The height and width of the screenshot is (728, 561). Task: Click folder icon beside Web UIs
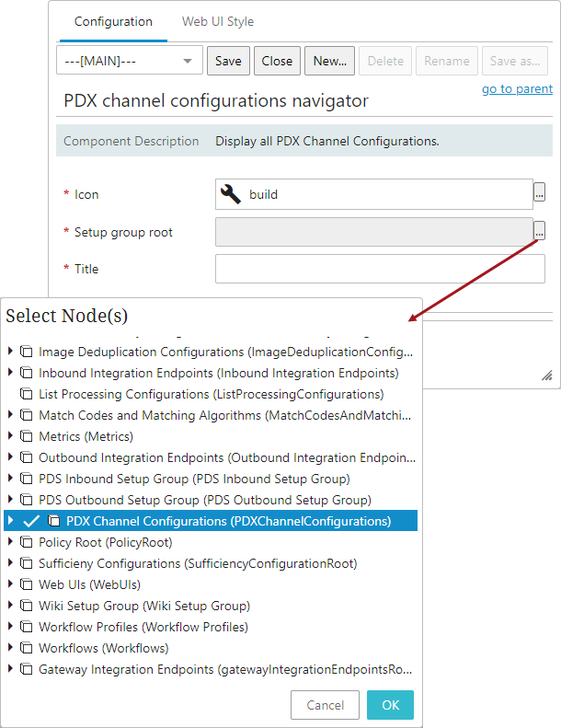pyautogui.click(x=27, y=584)
